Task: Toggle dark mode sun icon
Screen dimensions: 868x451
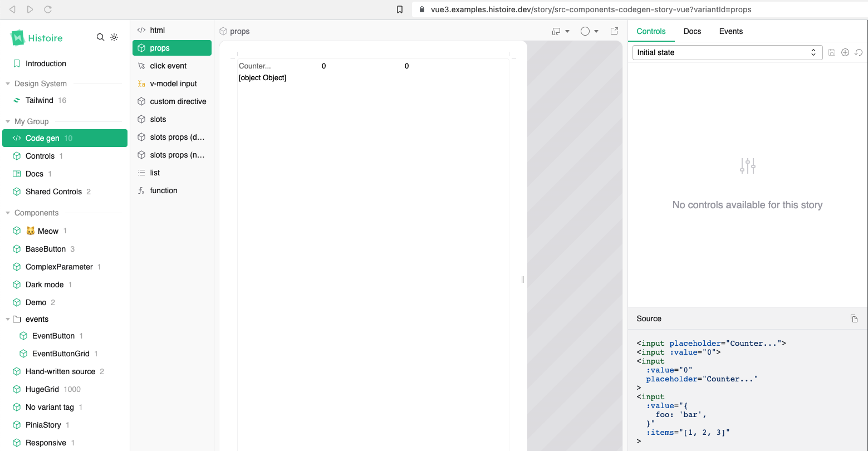Action: (114, 37)
